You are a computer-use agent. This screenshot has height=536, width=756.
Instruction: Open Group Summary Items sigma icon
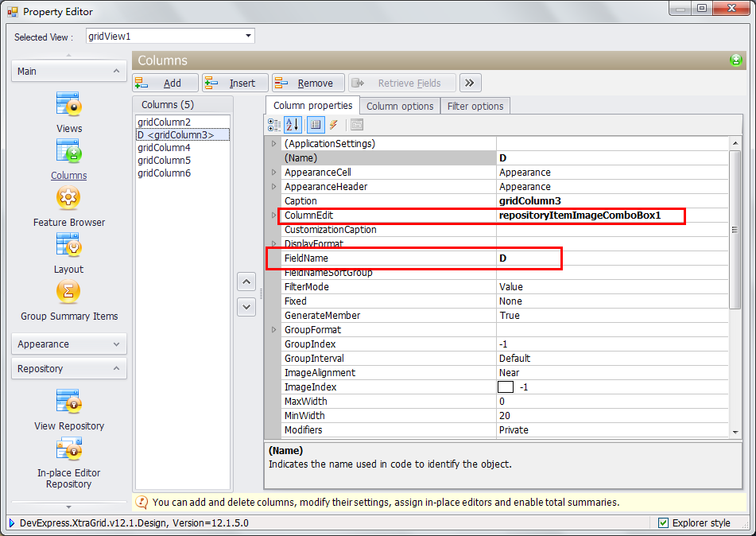click(x=68, y=291)
